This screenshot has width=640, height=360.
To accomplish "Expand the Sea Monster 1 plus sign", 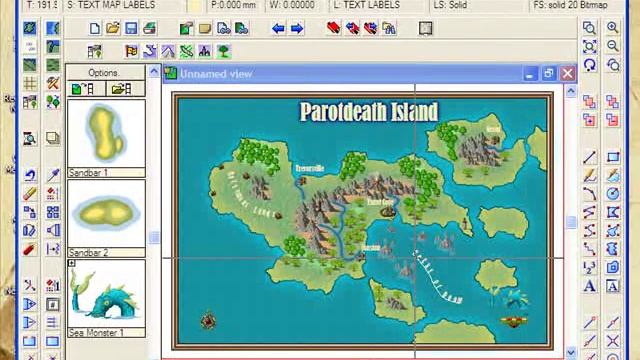I will tap(72, 263).
